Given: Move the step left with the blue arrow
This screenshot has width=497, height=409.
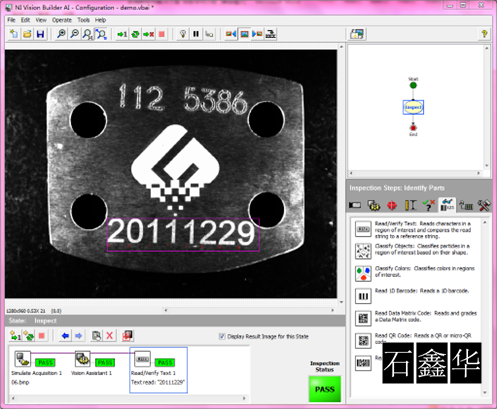Looking at the screenshot, I should click(x=65, y=336).
